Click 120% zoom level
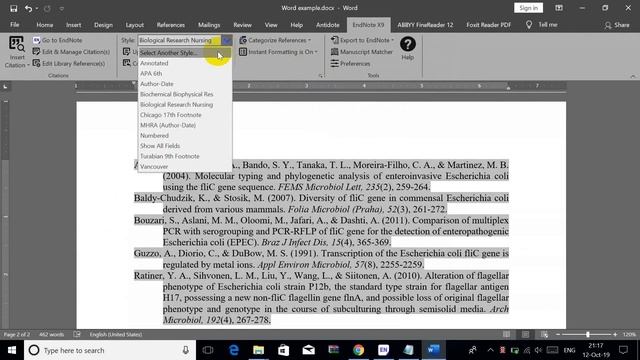The image size is (640, 360). click(629, 334)
